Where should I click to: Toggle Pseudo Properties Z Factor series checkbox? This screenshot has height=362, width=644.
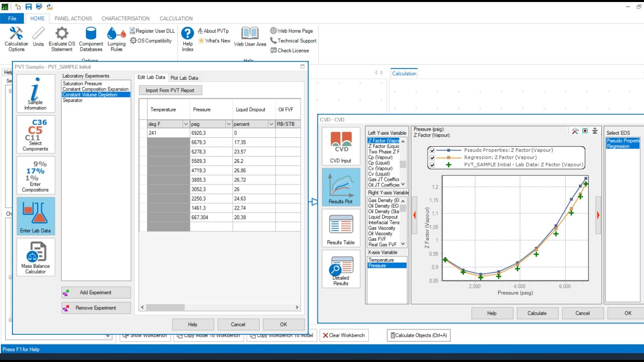coord(432,150)
